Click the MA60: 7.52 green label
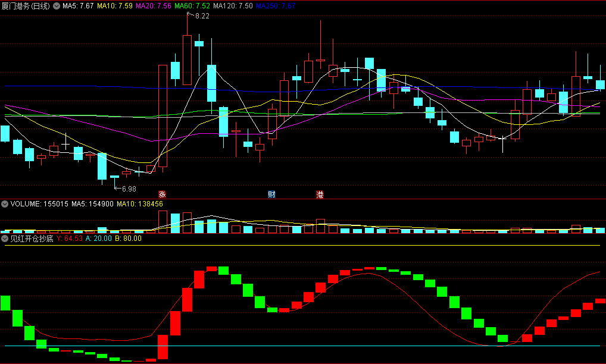606x364 pixels. [x=192, y=6]
